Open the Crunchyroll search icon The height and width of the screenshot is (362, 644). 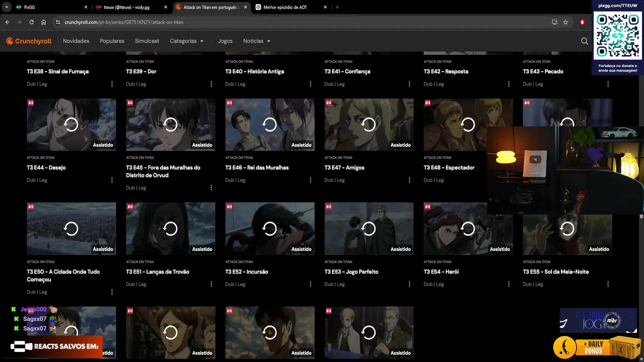click(x=584, y=41)
